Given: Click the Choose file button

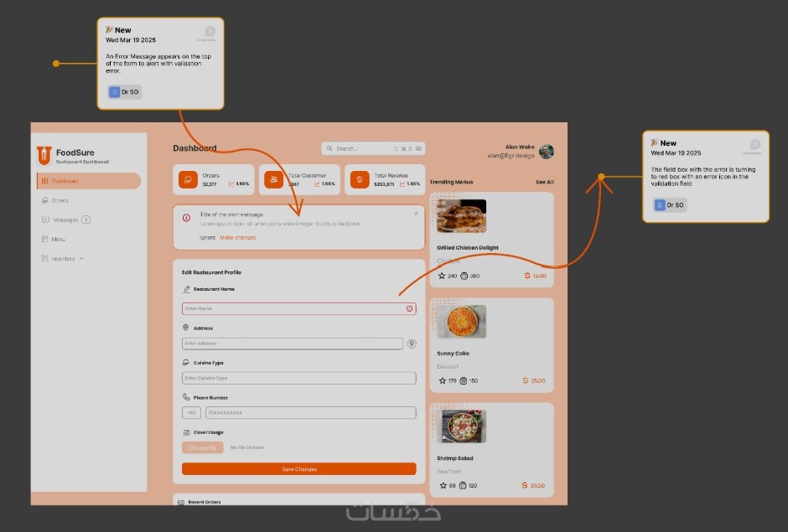Looking at the screenshot, I should [203, 447].
